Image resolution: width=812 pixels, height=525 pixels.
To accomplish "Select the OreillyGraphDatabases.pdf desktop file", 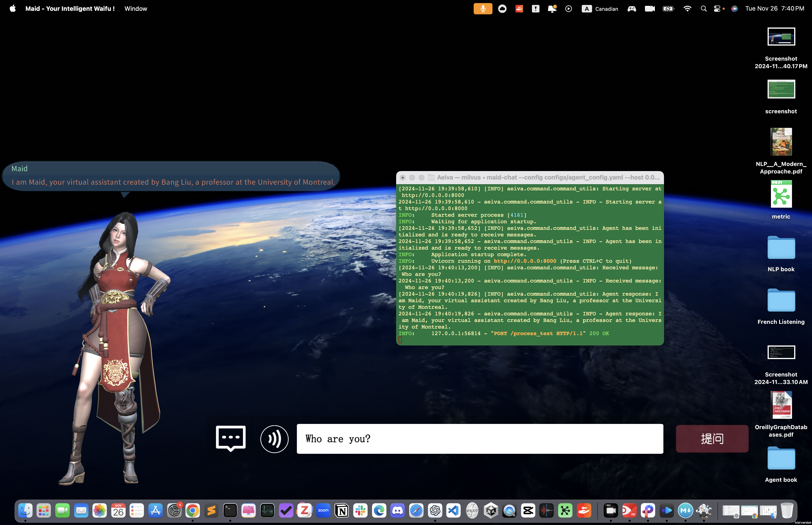I will (x=781, y=414).
